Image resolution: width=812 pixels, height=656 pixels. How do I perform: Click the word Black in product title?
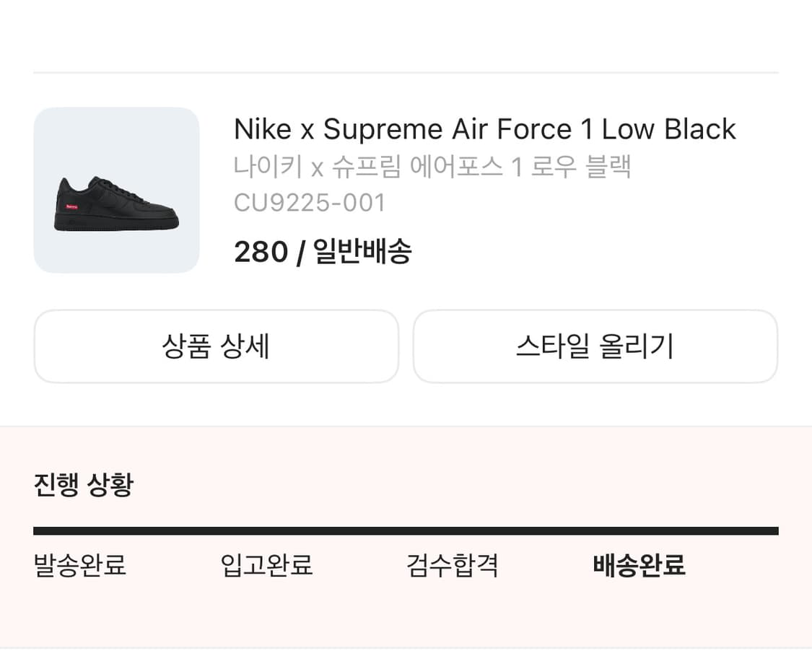point(699,130)
